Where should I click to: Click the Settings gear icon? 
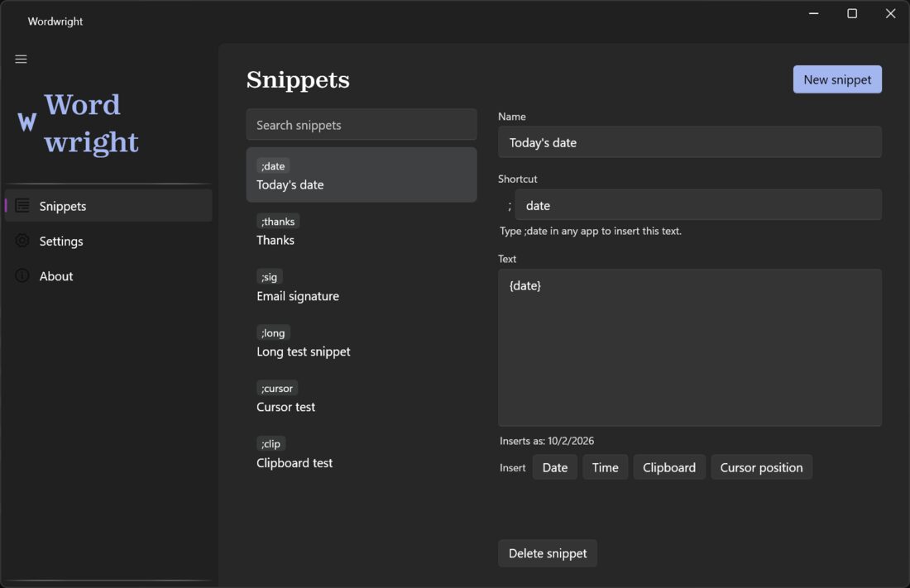coord(22,241)
